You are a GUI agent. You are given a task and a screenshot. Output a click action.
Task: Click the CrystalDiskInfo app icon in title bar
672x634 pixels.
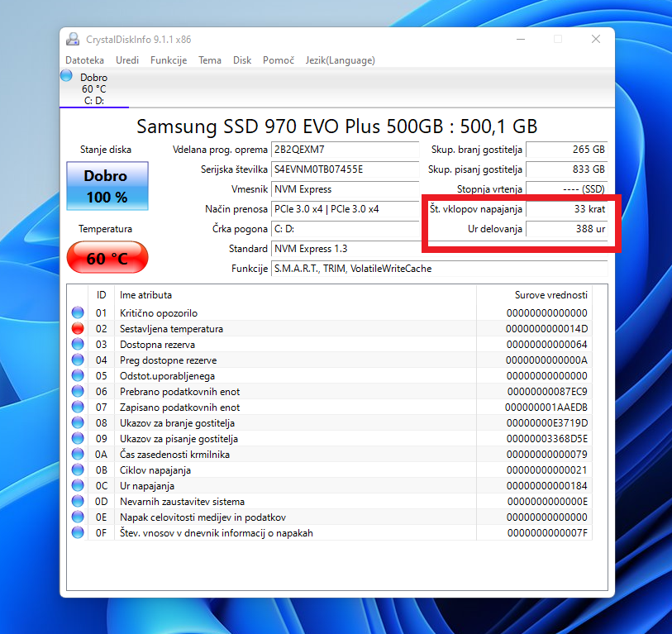(73, 39)
